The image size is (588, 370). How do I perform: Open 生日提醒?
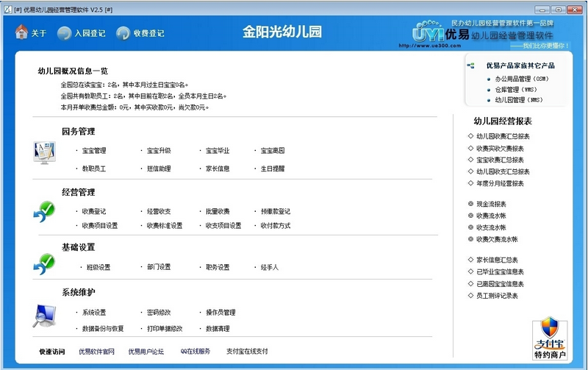pos(273,169)
